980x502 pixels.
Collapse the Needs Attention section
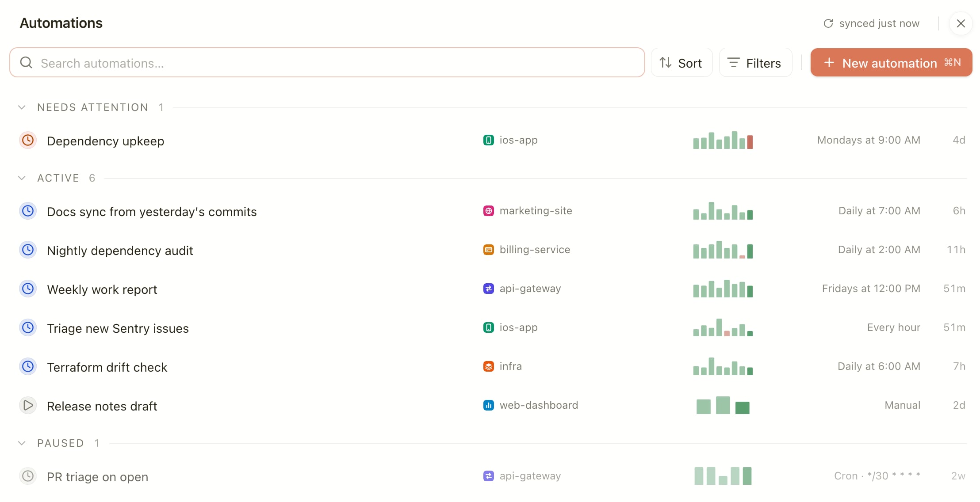tap(22, 107)
